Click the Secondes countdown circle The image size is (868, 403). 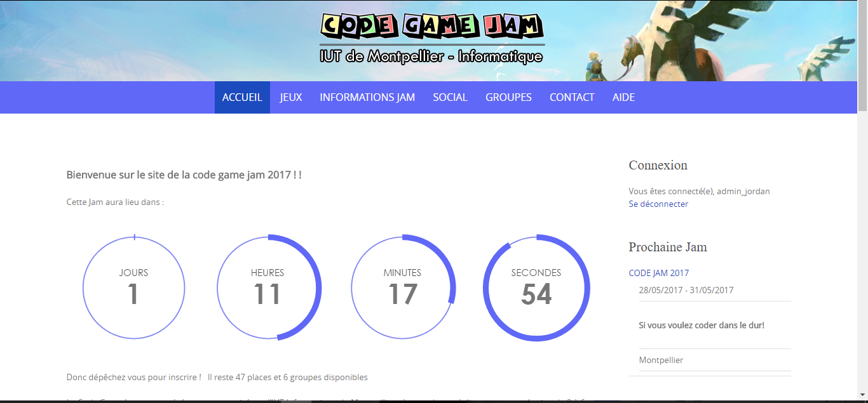tap(536, 288)
